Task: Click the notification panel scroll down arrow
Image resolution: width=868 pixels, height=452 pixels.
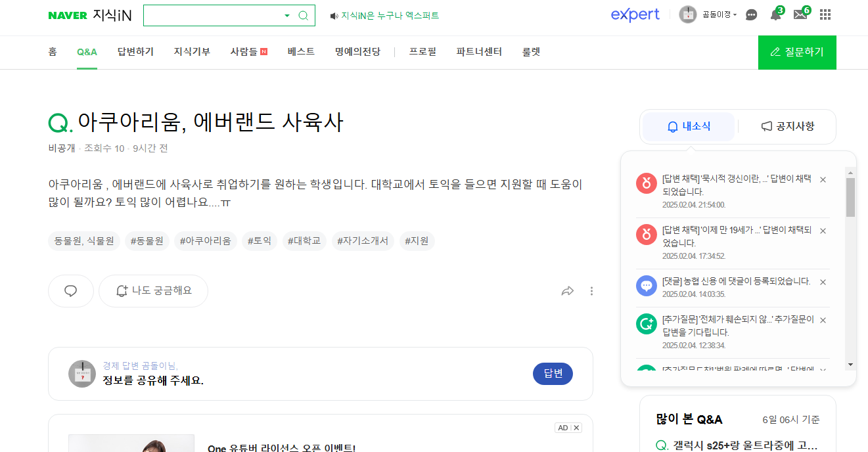Action: [x=850, y=364]
